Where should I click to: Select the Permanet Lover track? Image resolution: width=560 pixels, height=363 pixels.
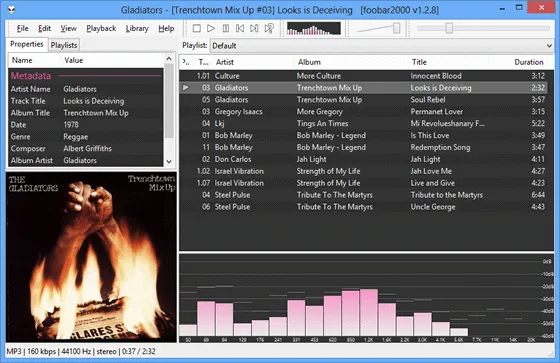point(363,111)
